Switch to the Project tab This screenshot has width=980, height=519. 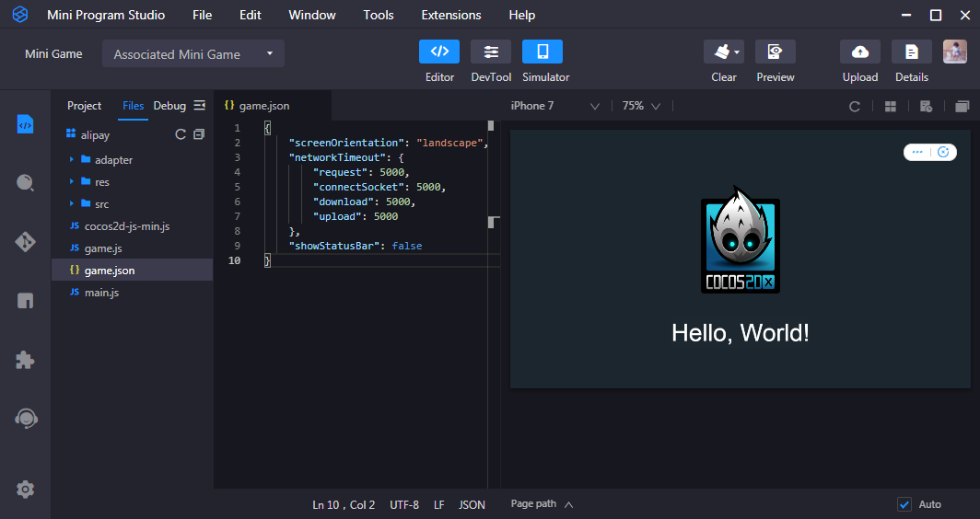click(84, 106)
